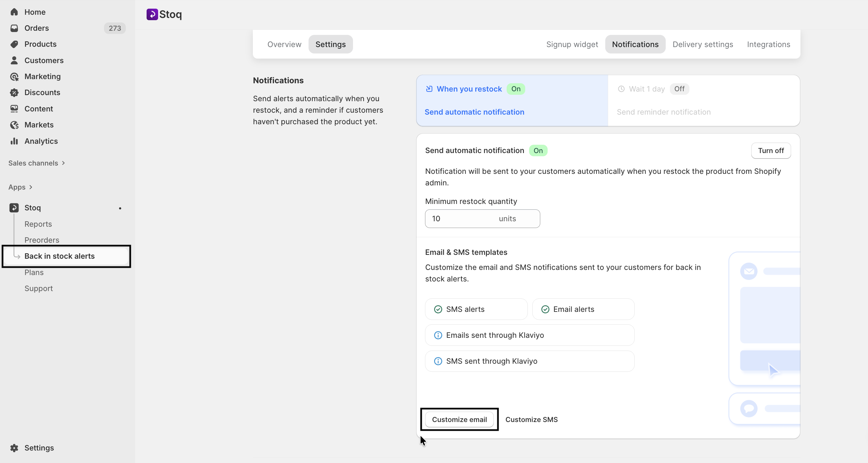
Task: Toggle SMS alerts option
Action: (x=476, y=309)
